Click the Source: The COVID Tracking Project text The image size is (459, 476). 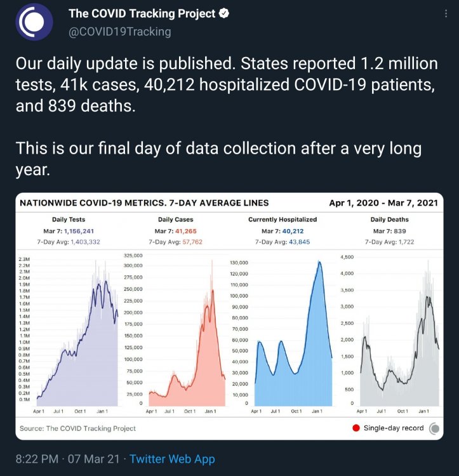click(x=77, y=428)
